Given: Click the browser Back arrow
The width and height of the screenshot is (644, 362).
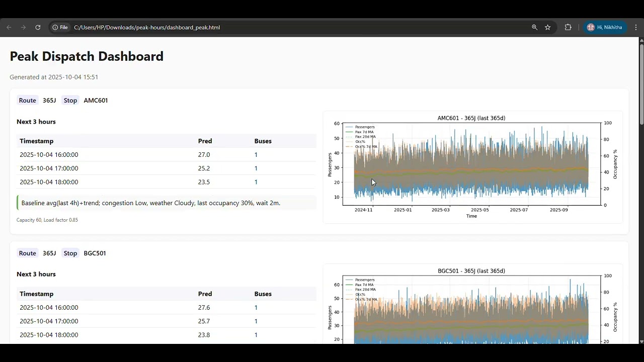Looking at the screenshot, I should click(x=9, y=27).
